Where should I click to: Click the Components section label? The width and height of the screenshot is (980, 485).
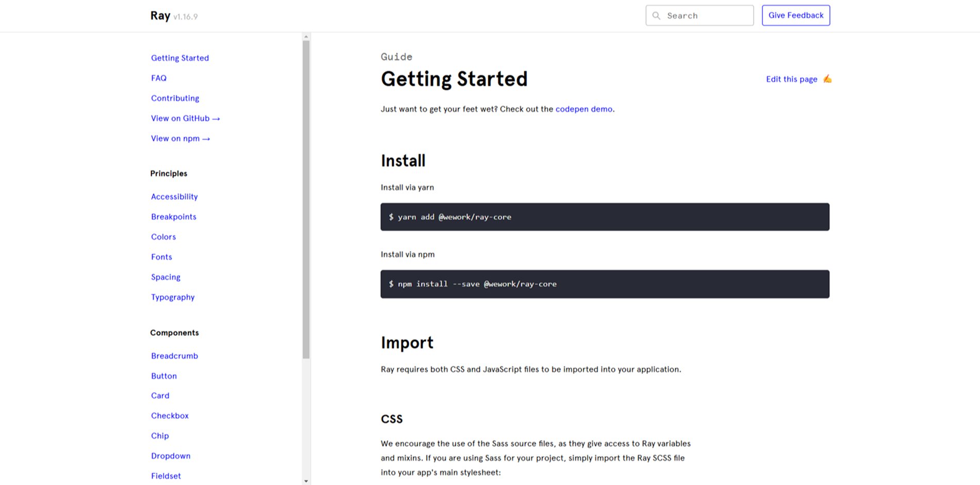[x=174, y=333]
